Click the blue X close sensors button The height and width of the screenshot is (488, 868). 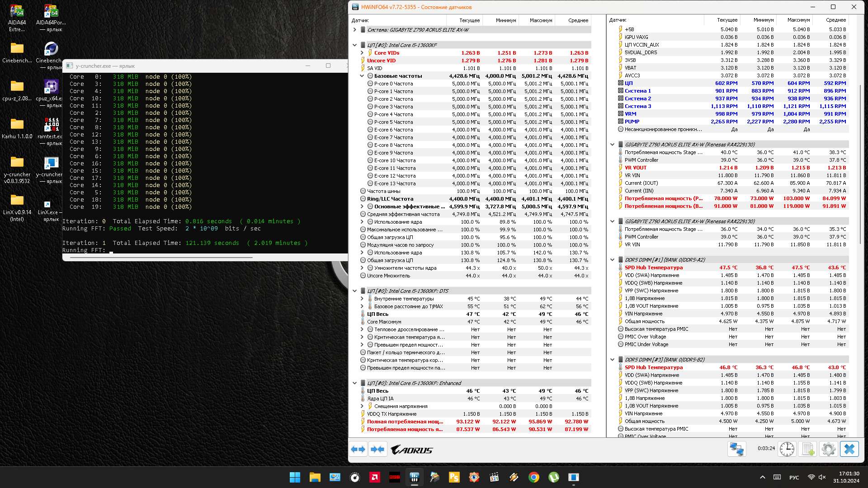849,449
